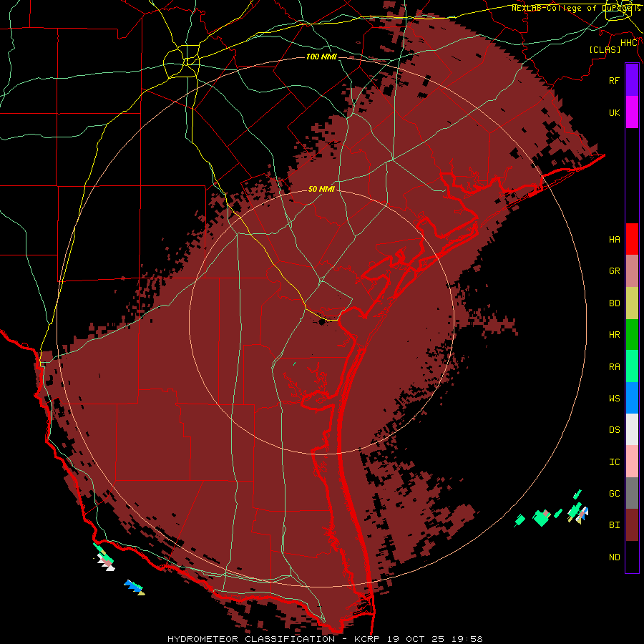
Task: Click the 19 OCT 25 date text
Action: tap(418, 639)
